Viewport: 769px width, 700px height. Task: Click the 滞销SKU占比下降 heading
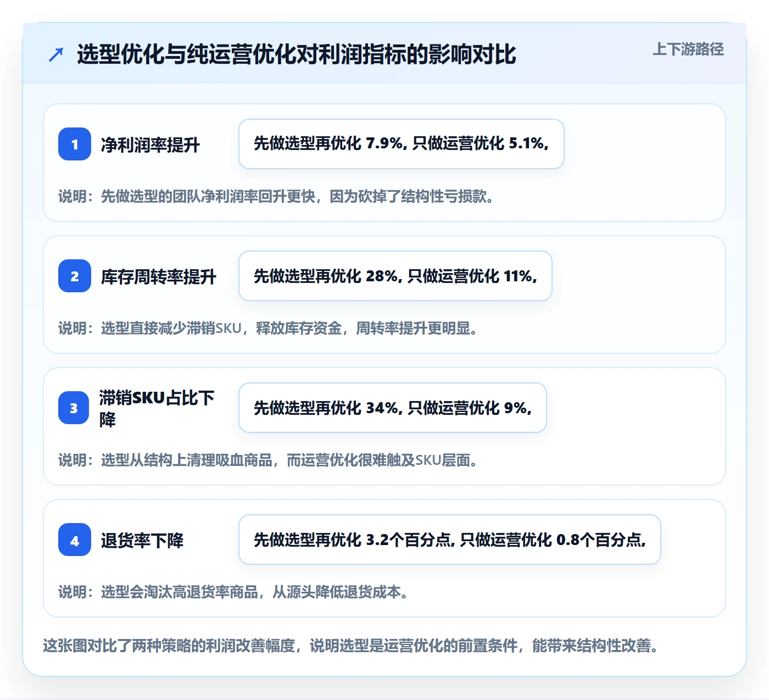click(x=157, y=408)
